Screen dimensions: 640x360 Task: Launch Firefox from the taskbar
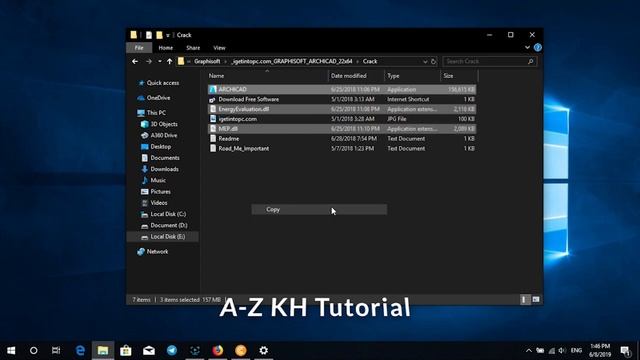pyautogui.click(x=218, y=351)
